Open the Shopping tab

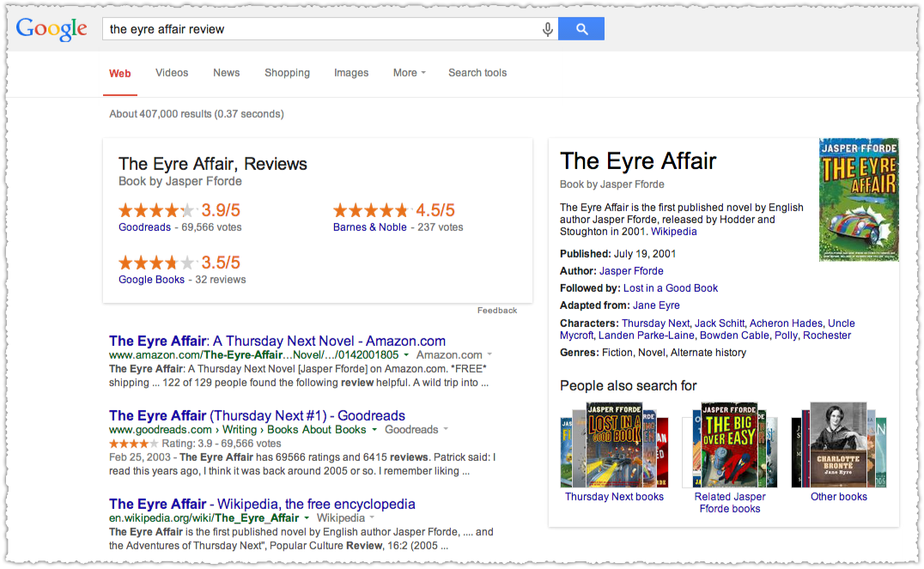click(287, 73)
